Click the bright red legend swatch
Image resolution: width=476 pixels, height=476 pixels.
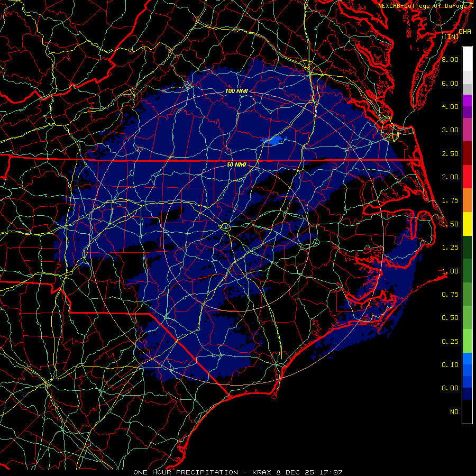tap(467, 177)
